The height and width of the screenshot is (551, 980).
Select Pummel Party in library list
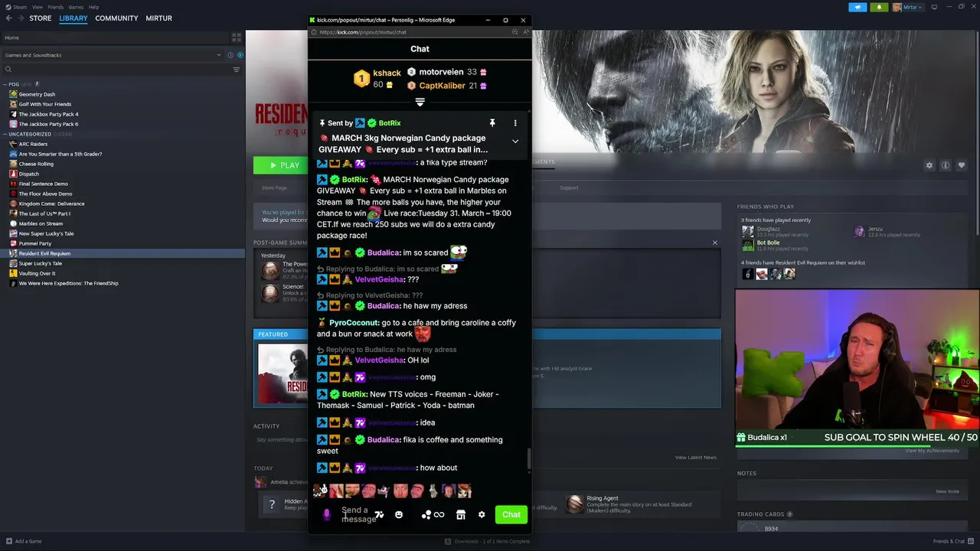tap(35, 243)
